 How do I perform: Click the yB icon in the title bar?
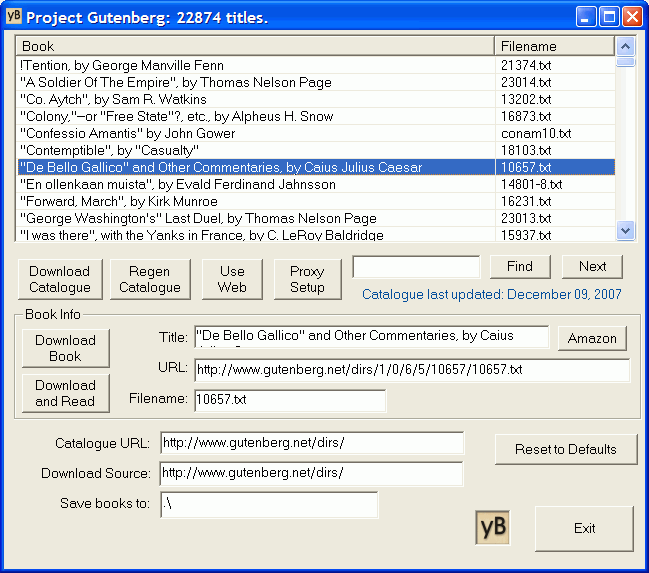[14, 16]
